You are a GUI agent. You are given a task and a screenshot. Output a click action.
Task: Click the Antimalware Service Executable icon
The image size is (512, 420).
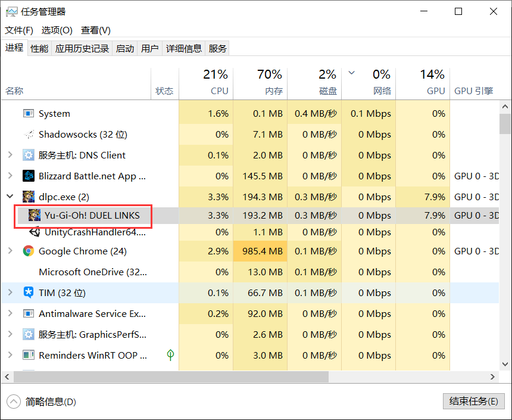[29, 313]
